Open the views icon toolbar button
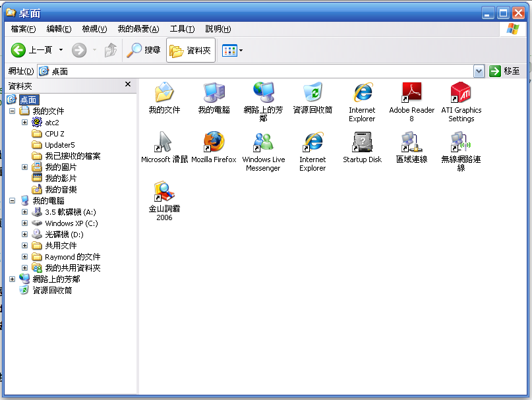 point(229,51)
